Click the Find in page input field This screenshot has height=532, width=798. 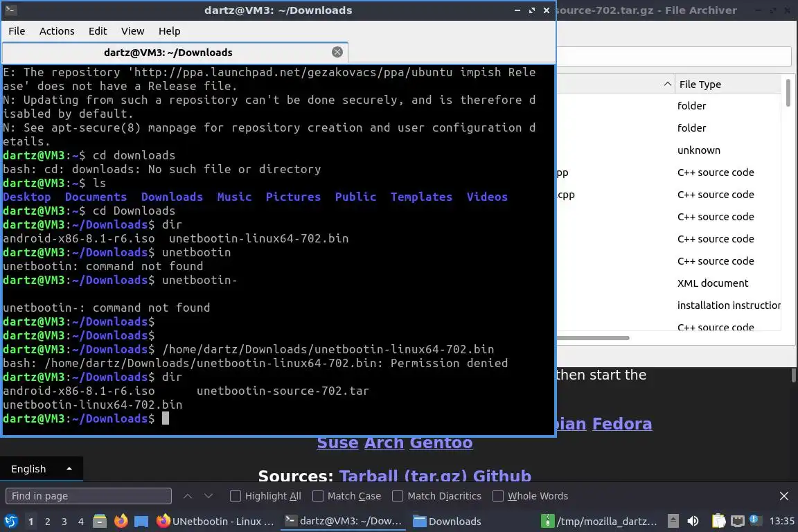89,496
